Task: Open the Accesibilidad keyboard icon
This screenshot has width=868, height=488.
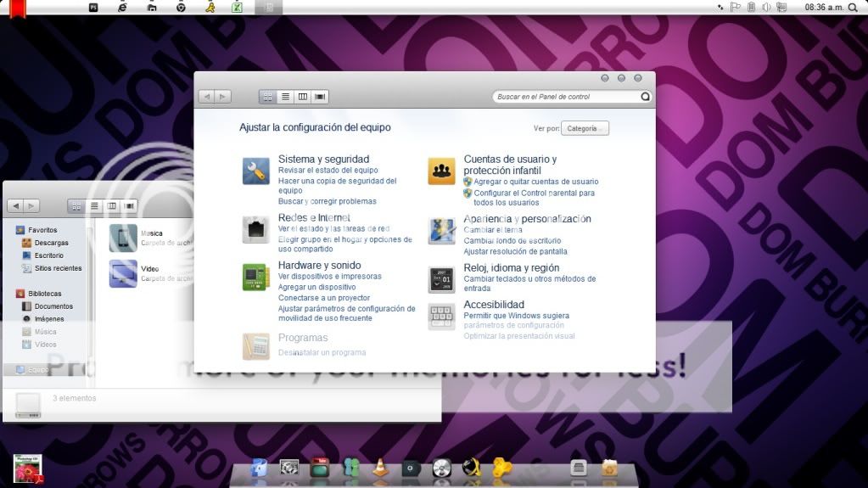Action: pyautogui.click(x=441, y=317)
